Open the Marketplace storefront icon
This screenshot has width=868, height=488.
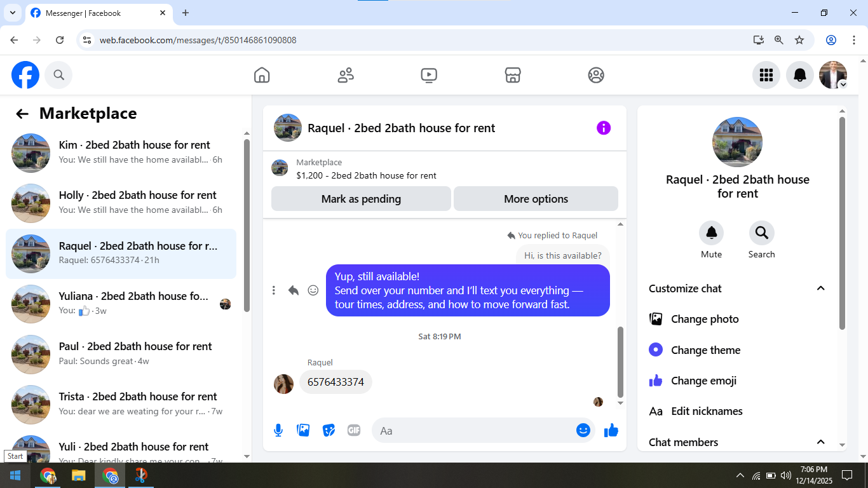coord(513,75)
